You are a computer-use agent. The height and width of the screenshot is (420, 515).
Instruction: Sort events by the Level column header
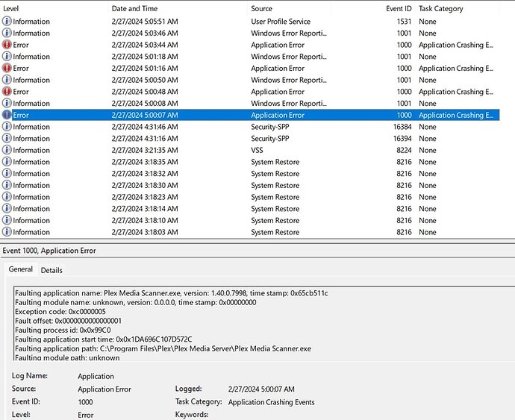pos(11,8)
